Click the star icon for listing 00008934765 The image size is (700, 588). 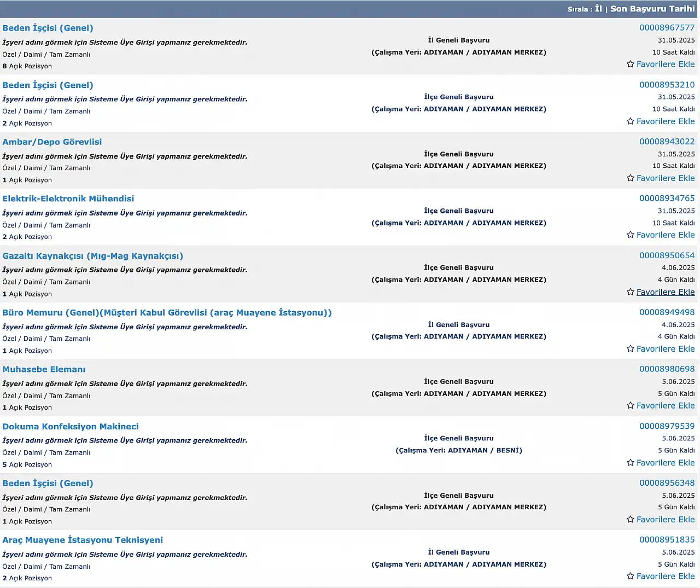click(631, 235)
